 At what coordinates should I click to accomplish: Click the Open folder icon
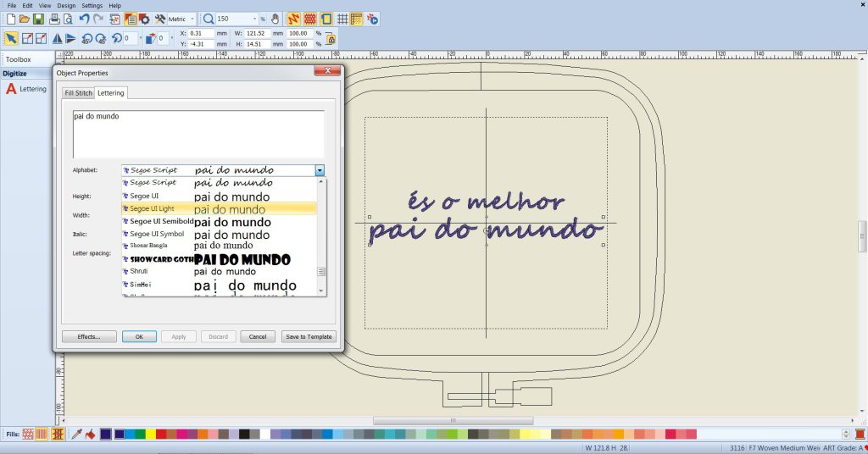(24, 19)
